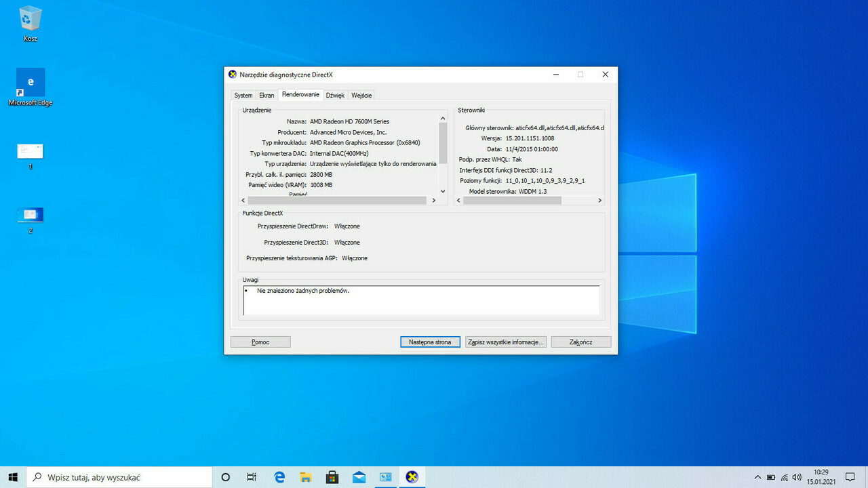Close the DirectX diagnostic window

point(606,75)
